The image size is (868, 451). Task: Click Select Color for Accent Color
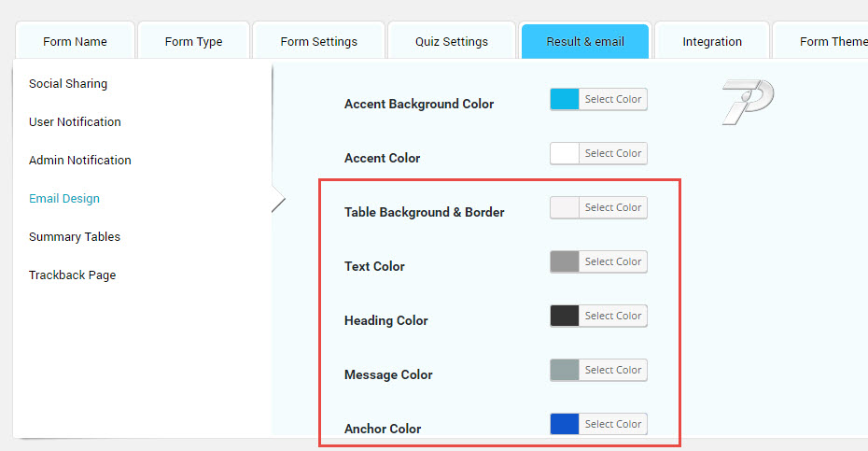(612, 153)
